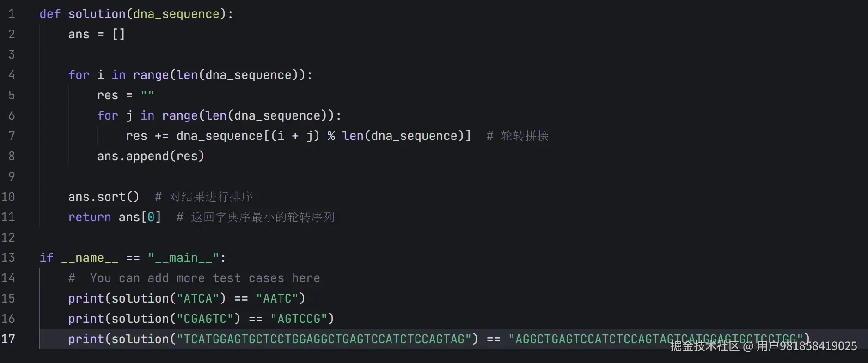Place cursor on 'ans.append(res)'
Image resolution: width=868 pixels, height=363 pixels.
150,157
